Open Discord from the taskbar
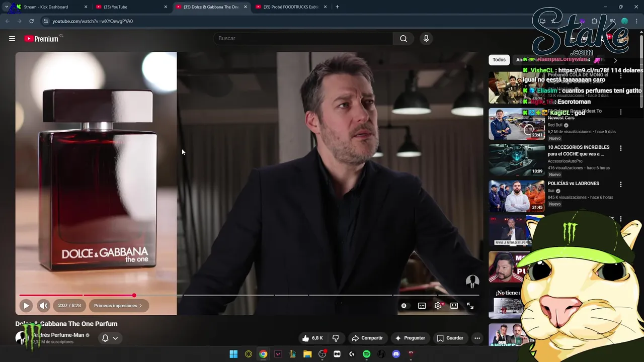This screenshot has width=644, height=362. click(396, 354)
